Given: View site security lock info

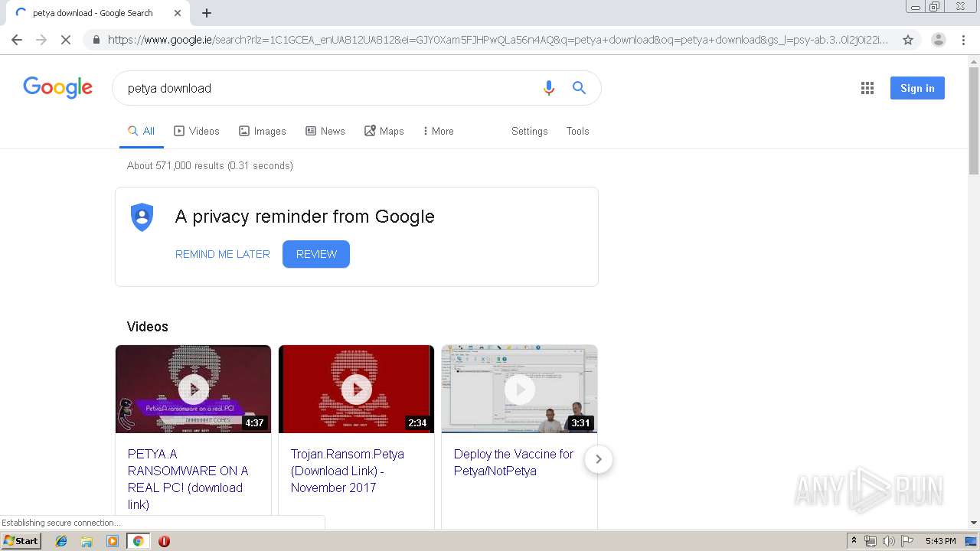Looking at the screenshot, I should click(96, 40).
